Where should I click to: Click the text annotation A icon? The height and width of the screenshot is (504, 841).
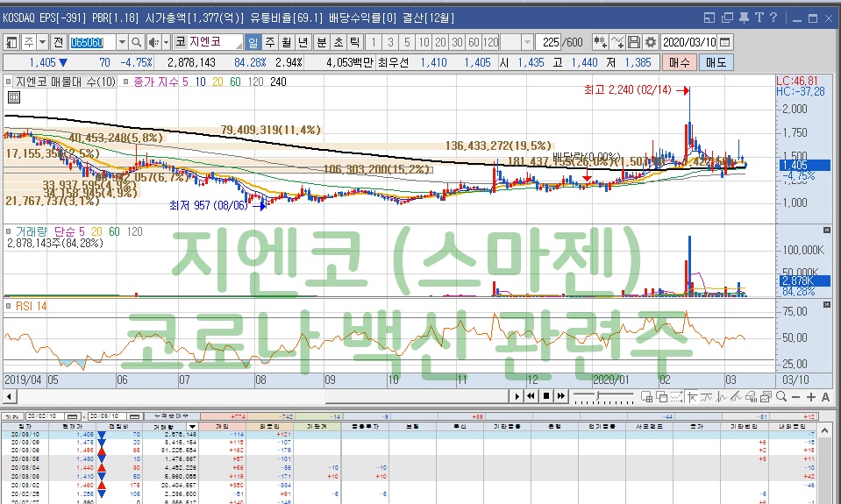click(825, 397)
